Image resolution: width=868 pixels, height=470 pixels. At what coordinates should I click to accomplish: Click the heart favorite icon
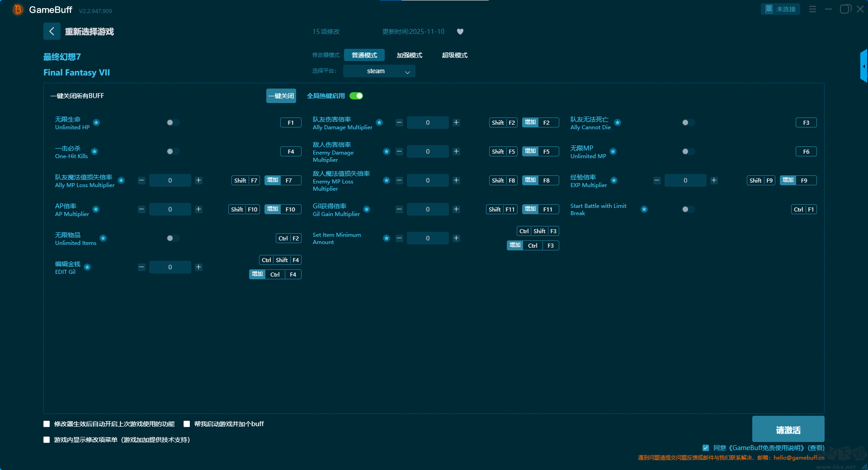(460, 32)
